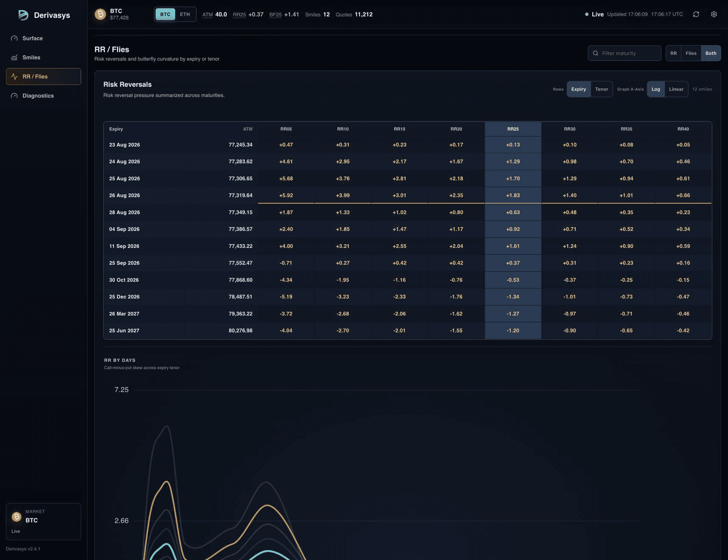Select the 30 Oct 2026 expiry row

point(407,280)
